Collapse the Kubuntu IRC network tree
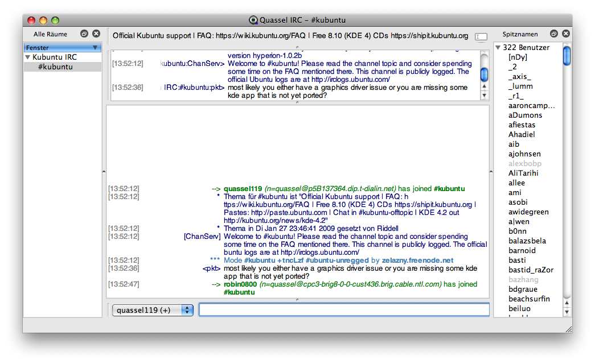 pos(28,57)
